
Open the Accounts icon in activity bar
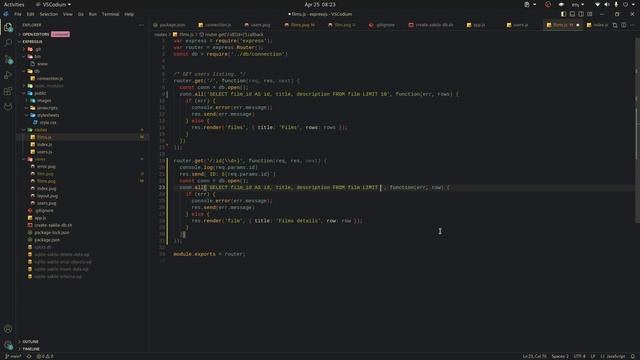pos(8,329)
